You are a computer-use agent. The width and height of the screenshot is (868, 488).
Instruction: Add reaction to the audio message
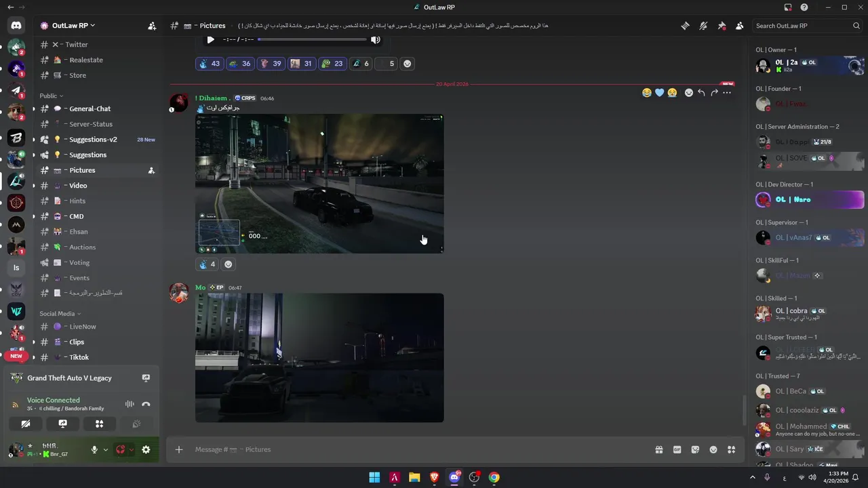point(407,64)
